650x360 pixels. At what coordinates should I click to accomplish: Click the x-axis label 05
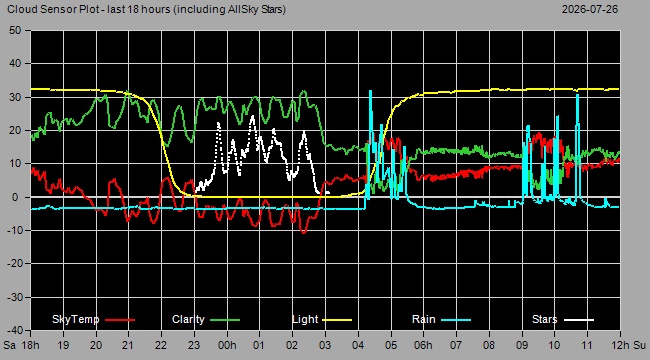click(391, 345)
